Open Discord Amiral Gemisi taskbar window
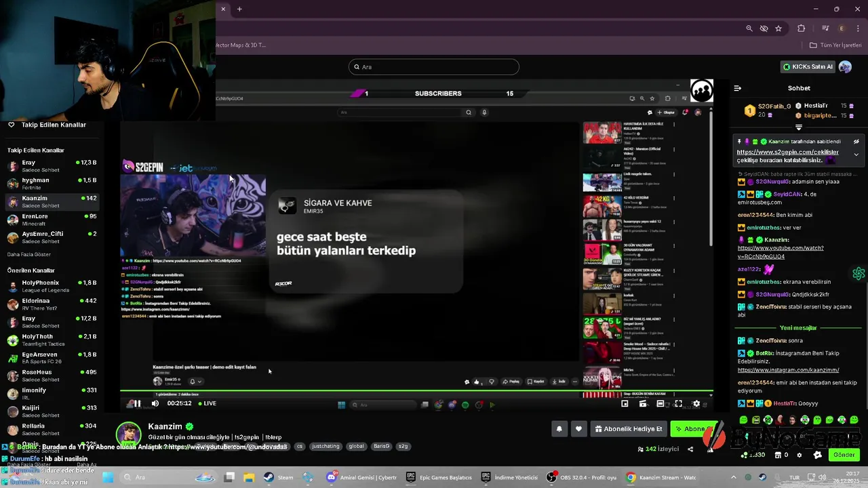The width and height of the screenshot is (868, 488). pyautogui.click(x=362, y=477)
